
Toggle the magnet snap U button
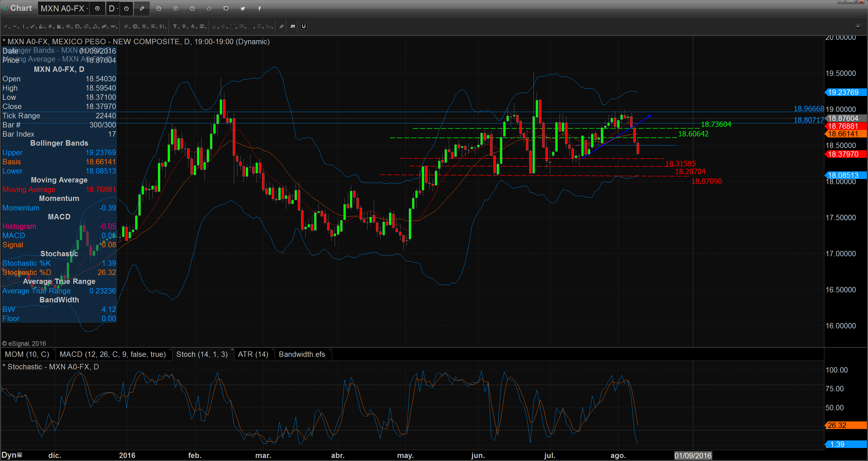tap(304, 26)
